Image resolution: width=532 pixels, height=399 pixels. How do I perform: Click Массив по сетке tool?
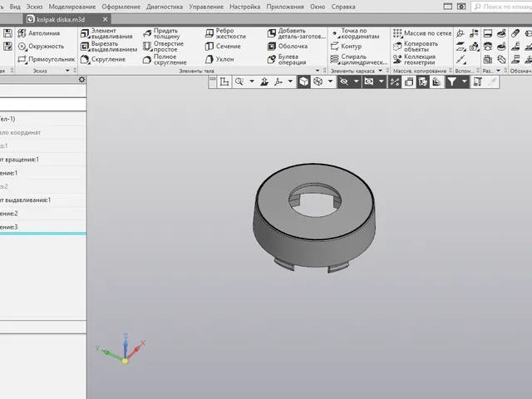[x=422, y=33]
